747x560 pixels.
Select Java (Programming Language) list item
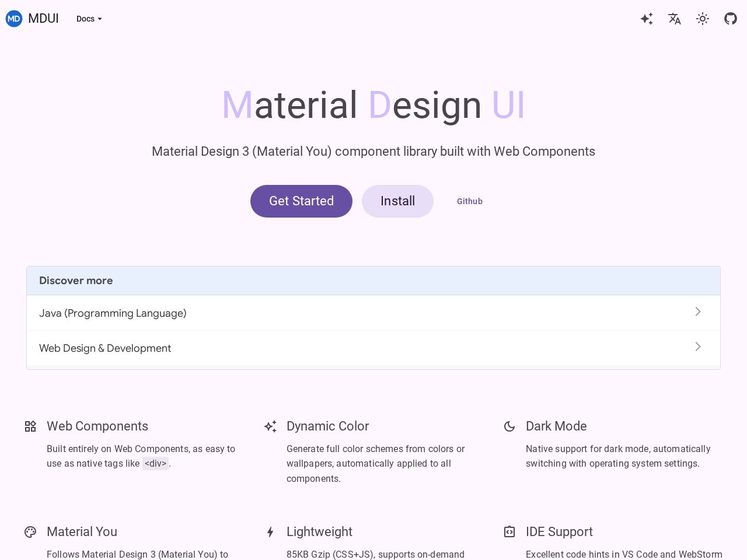coord(373,313)
